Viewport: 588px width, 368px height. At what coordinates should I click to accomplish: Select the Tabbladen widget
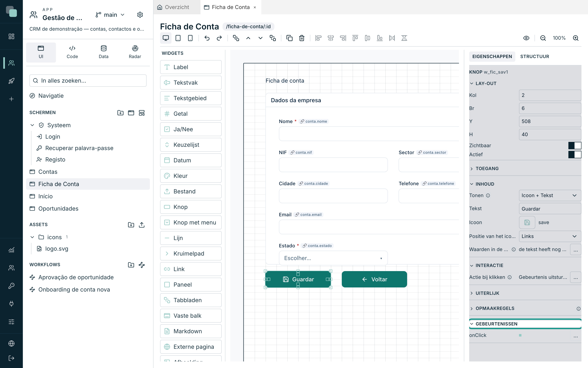click(191, 300)
